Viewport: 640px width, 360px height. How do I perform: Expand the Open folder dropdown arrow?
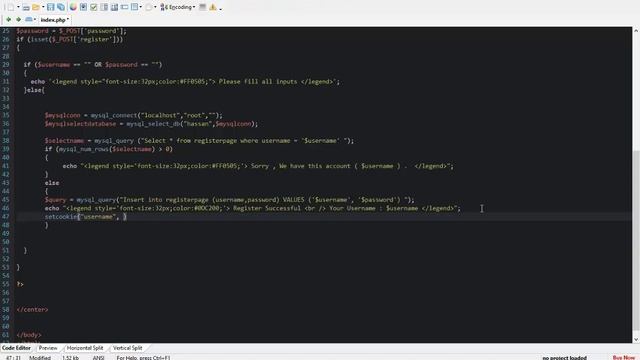coord(43,7)
